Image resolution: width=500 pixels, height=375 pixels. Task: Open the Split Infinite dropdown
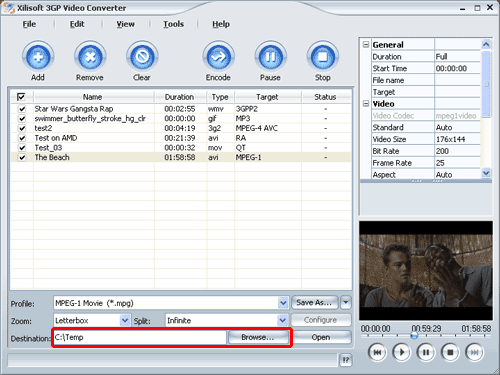click(x=282, y=320)
